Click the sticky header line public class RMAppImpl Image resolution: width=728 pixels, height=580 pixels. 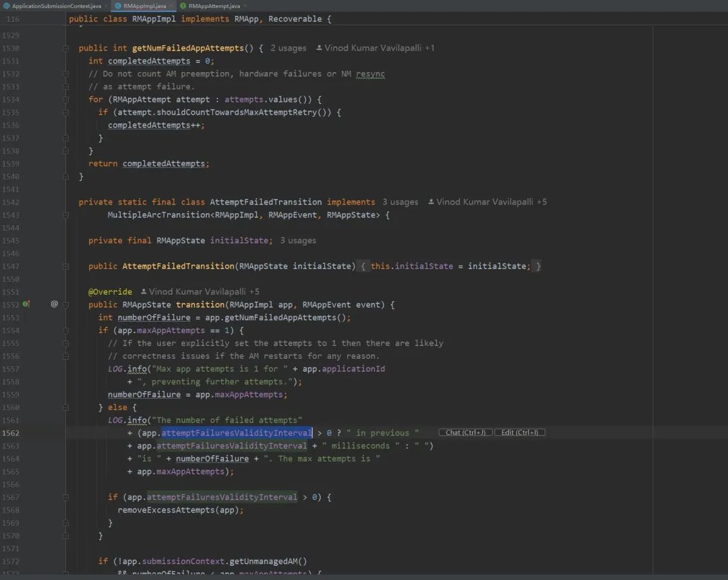click(200, 19)
